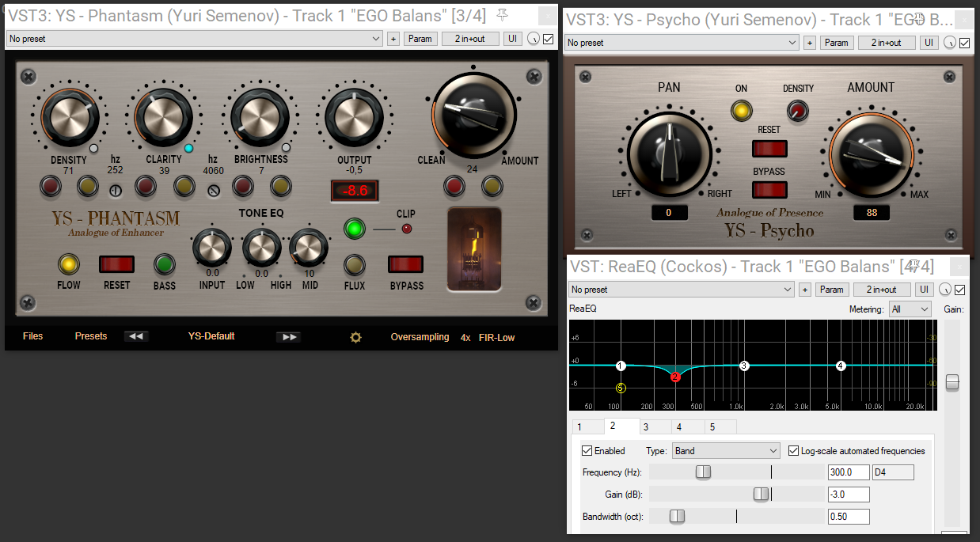Click the Tone EQ Low/High knob
Viewport: 980px width, 542px height.
click(x=261, y=248)
